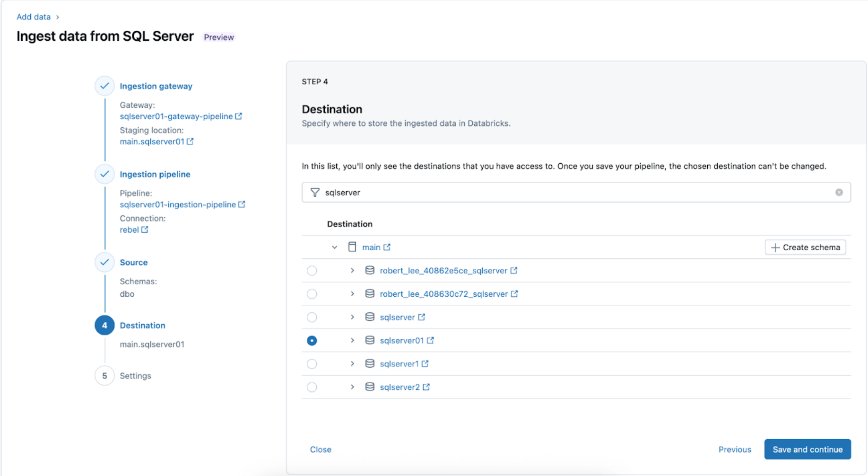Click the clear filter icon in search box
The height and width of the screenshot is (476, 868).
pyautogui.click(x=839, y=192)
